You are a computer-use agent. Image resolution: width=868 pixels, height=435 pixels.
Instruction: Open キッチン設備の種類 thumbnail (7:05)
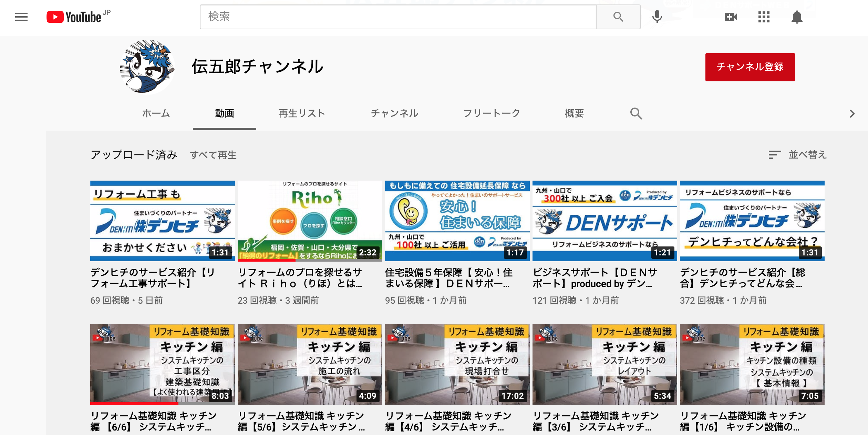pyautogui.click(x=752, y=364)
